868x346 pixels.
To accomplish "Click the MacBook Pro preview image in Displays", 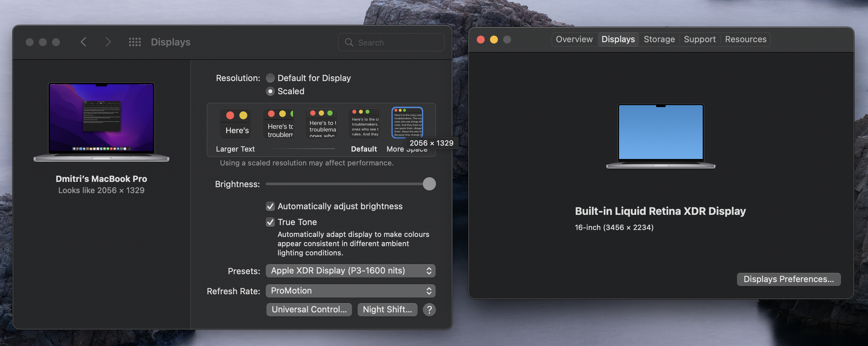I will click(x=101, y=122).
